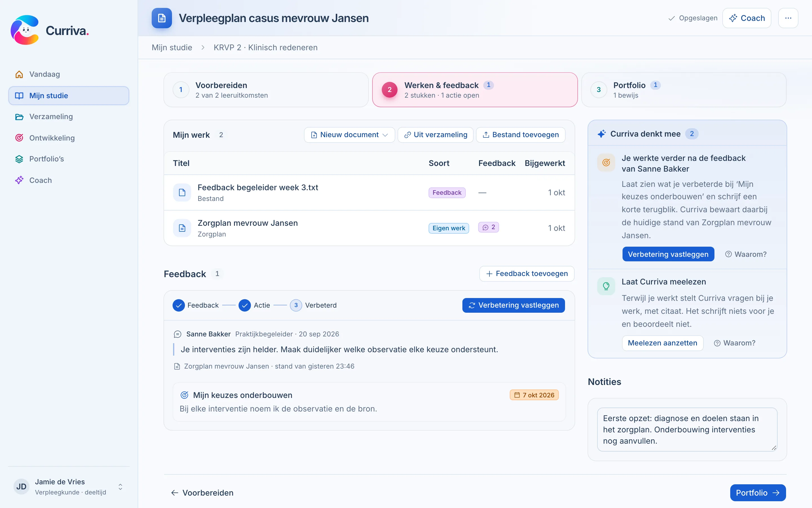The width and height of the screenshot is (812, 508).
Task: Click Waarom? beside Verbetering vastleggen
Action: click(745, 254)
